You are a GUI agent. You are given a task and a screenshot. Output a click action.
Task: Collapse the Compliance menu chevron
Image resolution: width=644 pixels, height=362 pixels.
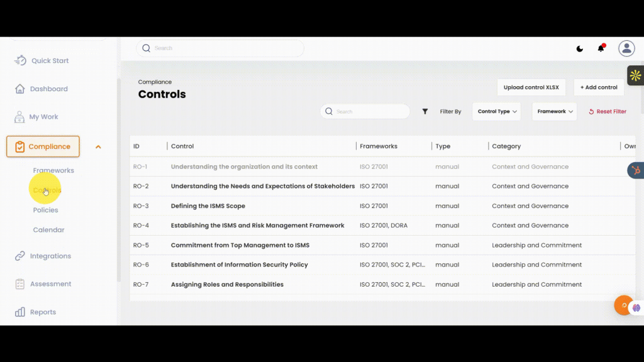pyautogui.click(x=98, y=147)
